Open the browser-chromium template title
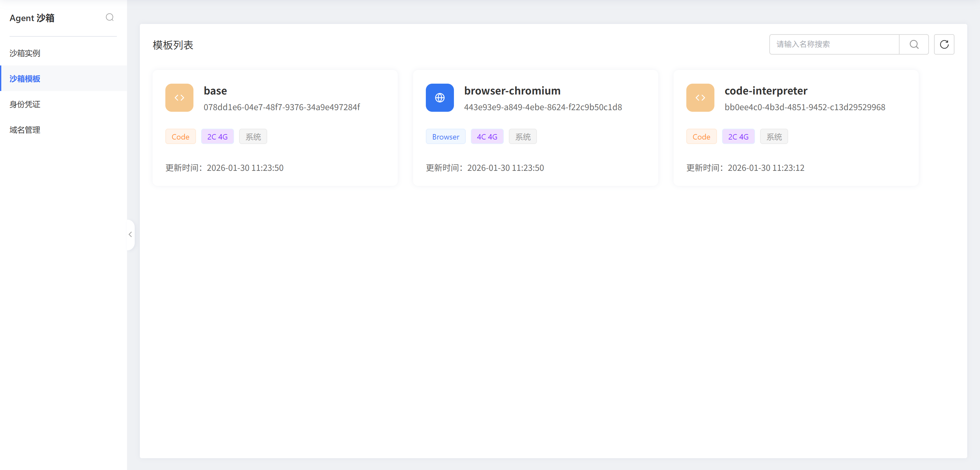This screenshot has height=470, width=980. tap(512, 91)
